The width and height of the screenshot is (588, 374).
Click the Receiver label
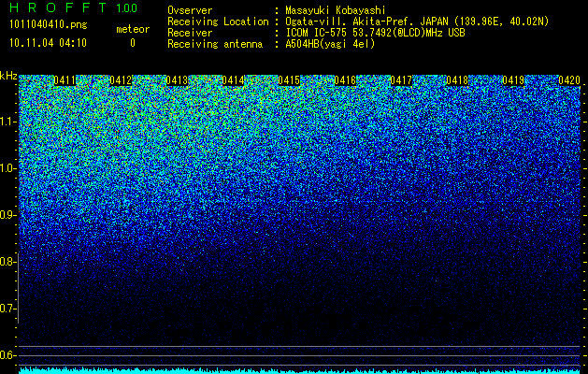pos(190,33)
